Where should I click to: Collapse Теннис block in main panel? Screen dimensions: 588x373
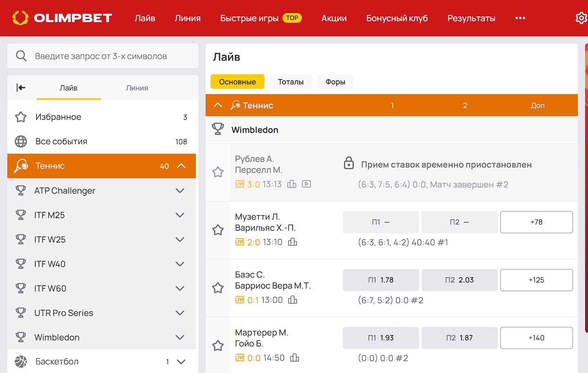point(218,105)
